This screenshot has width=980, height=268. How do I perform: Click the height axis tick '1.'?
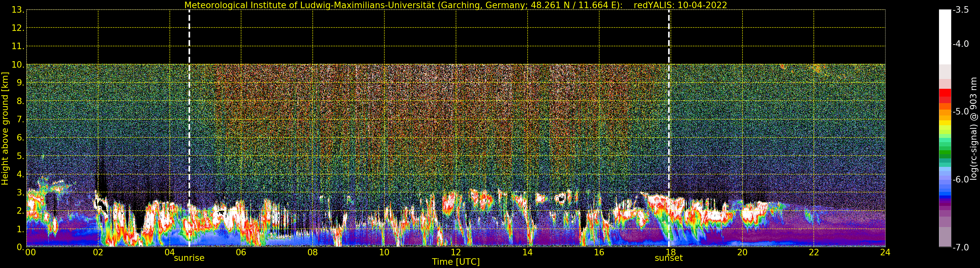21,229
